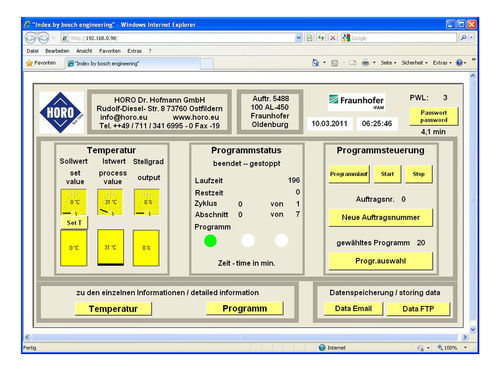Click the Istwert process value gauge
Viewport: 500px width, 371px height.
[110, 202]
